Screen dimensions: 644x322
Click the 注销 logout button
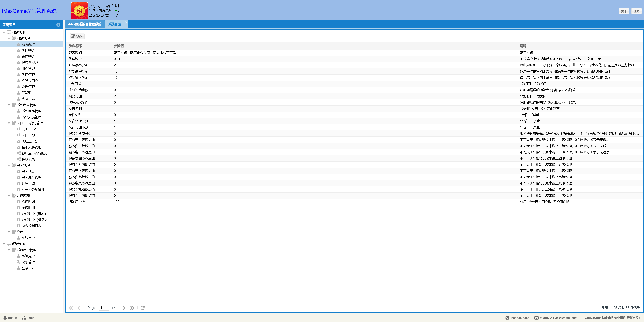636,11
